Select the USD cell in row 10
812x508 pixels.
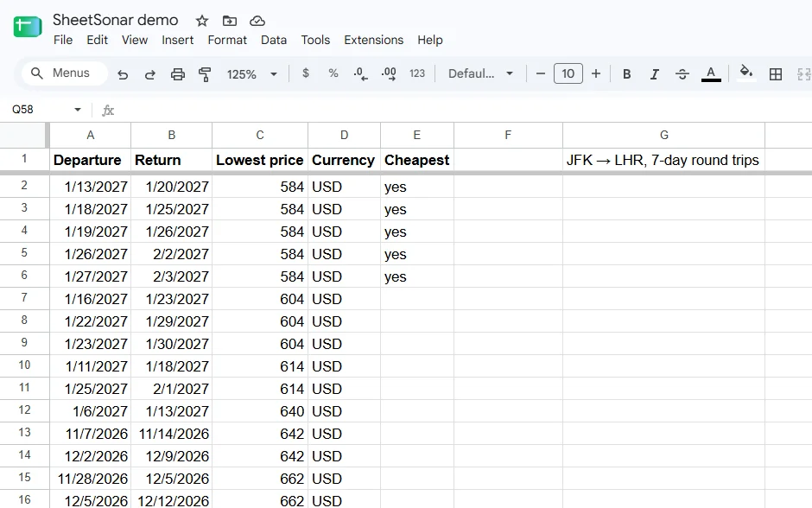345,366
